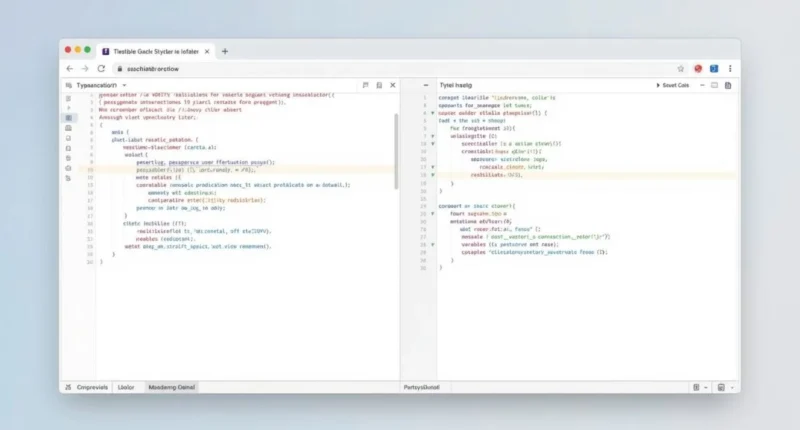Select the highlighted icon in the left sidebar
800x430 pixels.
coord(68,118)
